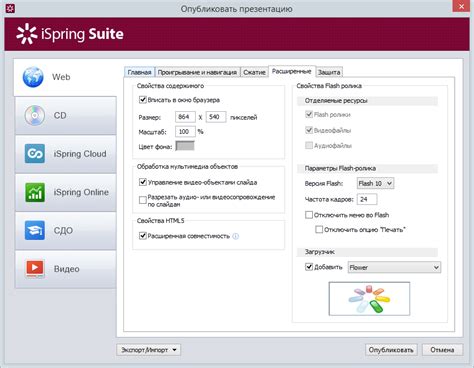Open Версия Flash dropdown
The image size is (474, 368).
point(375,183)
